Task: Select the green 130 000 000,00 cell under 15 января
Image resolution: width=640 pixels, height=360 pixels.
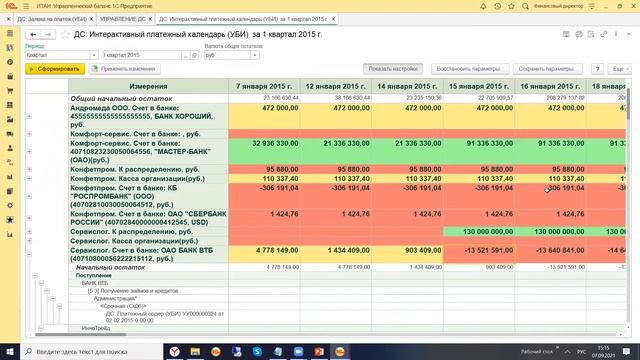Action: click(479, 231)
